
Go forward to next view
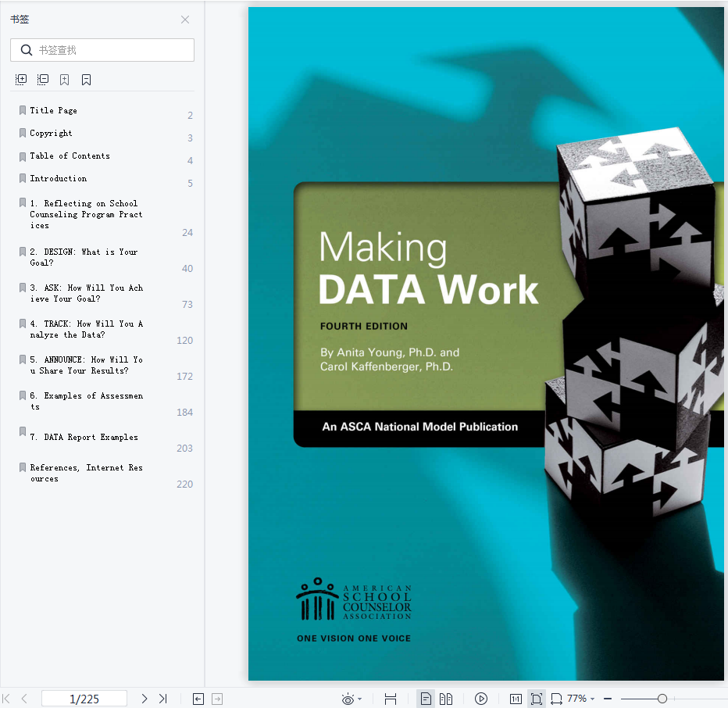coord(217,699)
